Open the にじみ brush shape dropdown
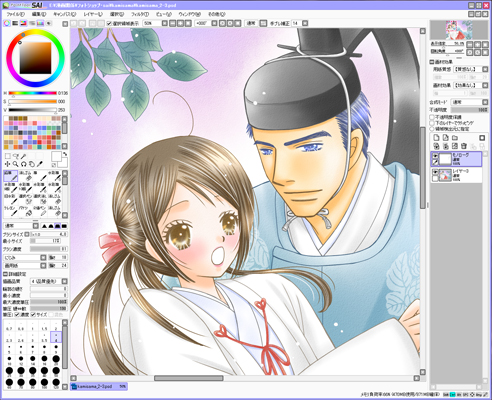Viewport: 492px width, 400px height. point(43,258)
